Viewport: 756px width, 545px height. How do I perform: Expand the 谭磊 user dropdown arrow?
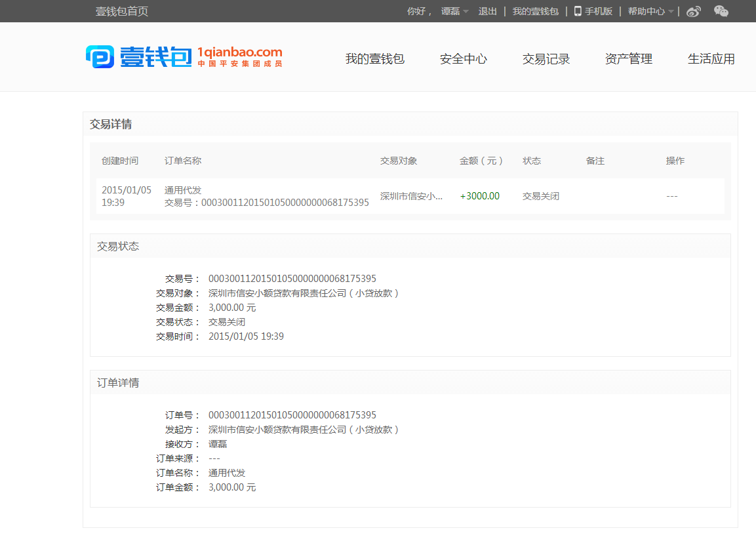click(466, 12)
